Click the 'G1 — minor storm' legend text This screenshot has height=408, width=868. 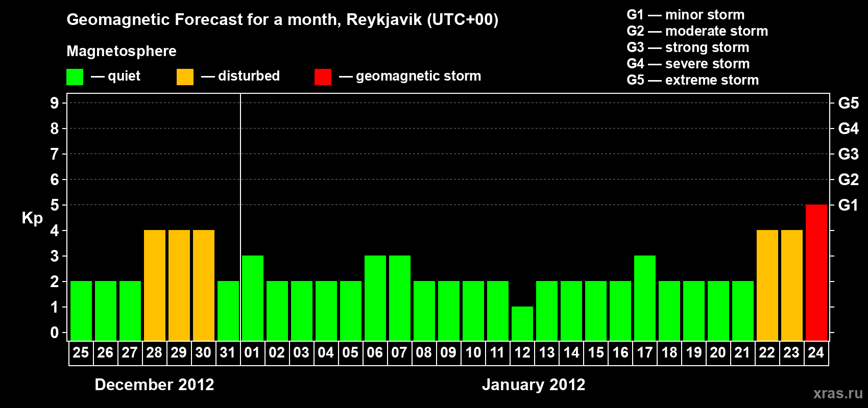click(686, 15)
